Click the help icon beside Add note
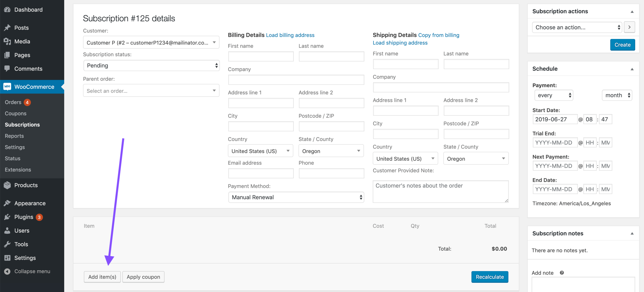Viewport: 644px width, 292px height. pos(562,273)
